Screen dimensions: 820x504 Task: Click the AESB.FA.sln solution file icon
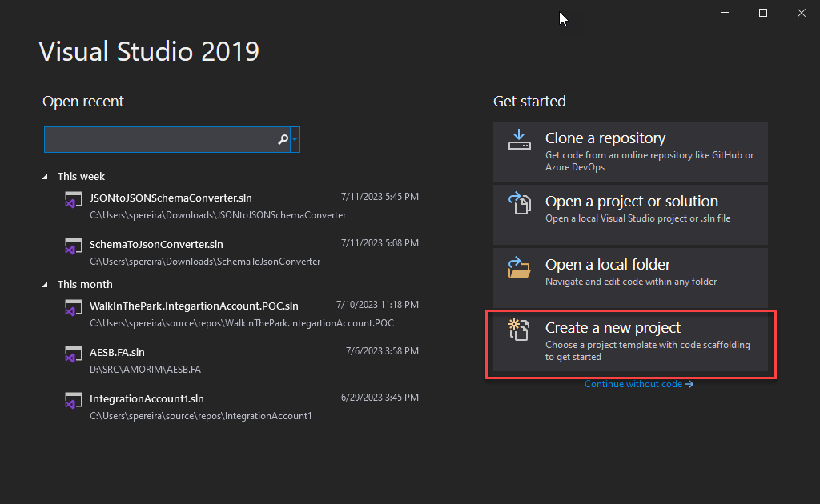[x=74, y=355]
